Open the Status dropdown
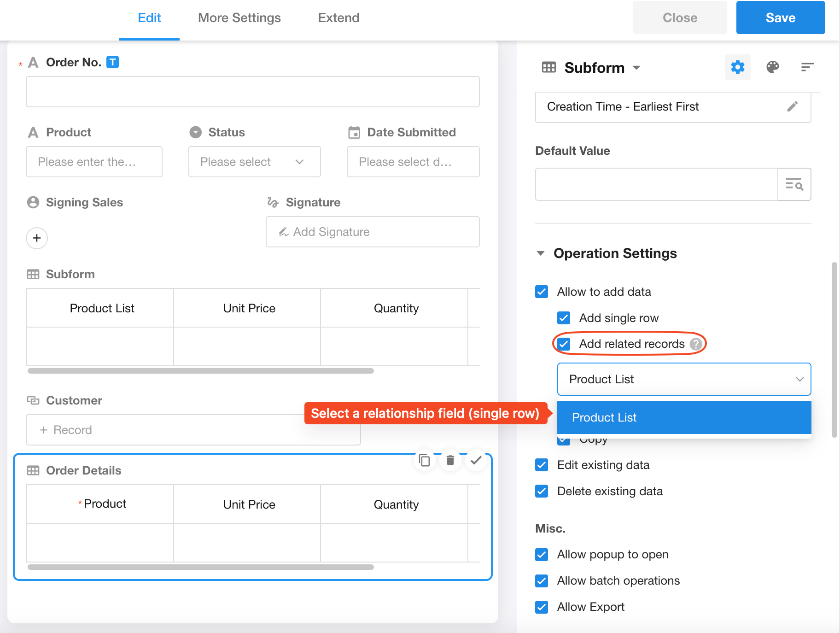Screen dimensions: 840x633 click(x=254, y=162)
